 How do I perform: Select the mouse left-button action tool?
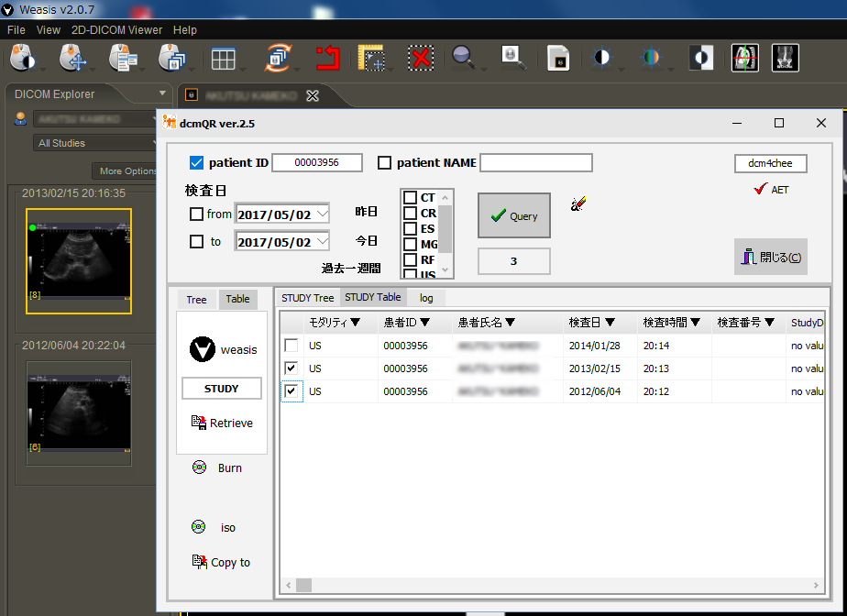point(23,58)
